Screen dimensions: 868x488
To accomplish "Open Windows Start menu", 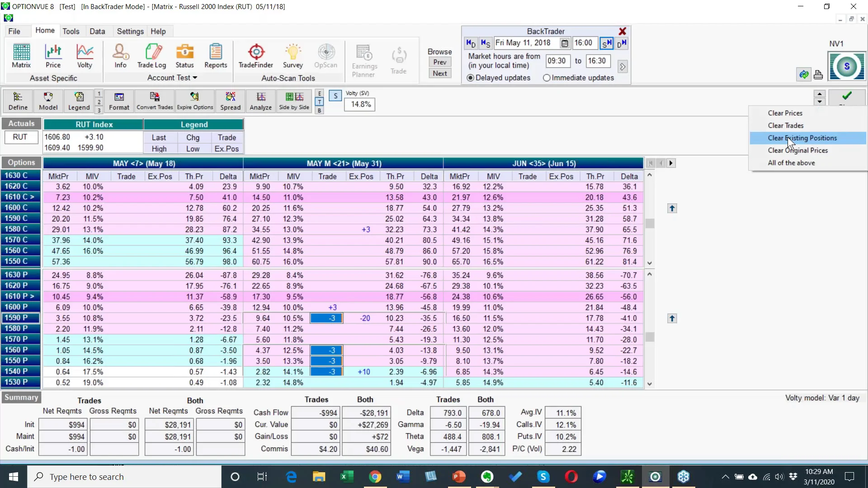I will 14,477.
